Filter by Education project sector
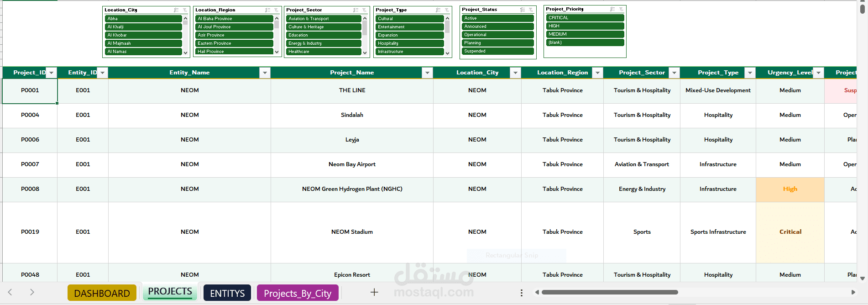The width and height of the screenshot is (868, 305). click(324, 35)
